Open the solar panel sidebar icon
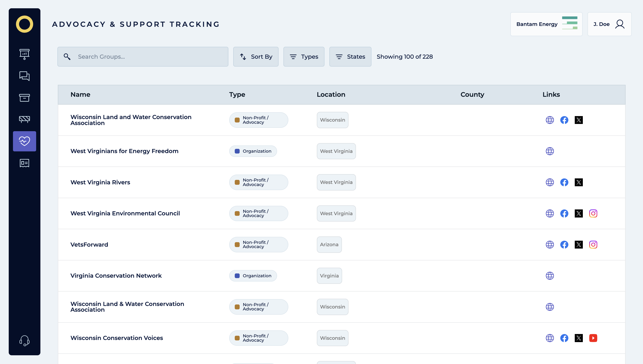Image resolution: width=643 pixels, height=364 pixels. coord(24,119)
